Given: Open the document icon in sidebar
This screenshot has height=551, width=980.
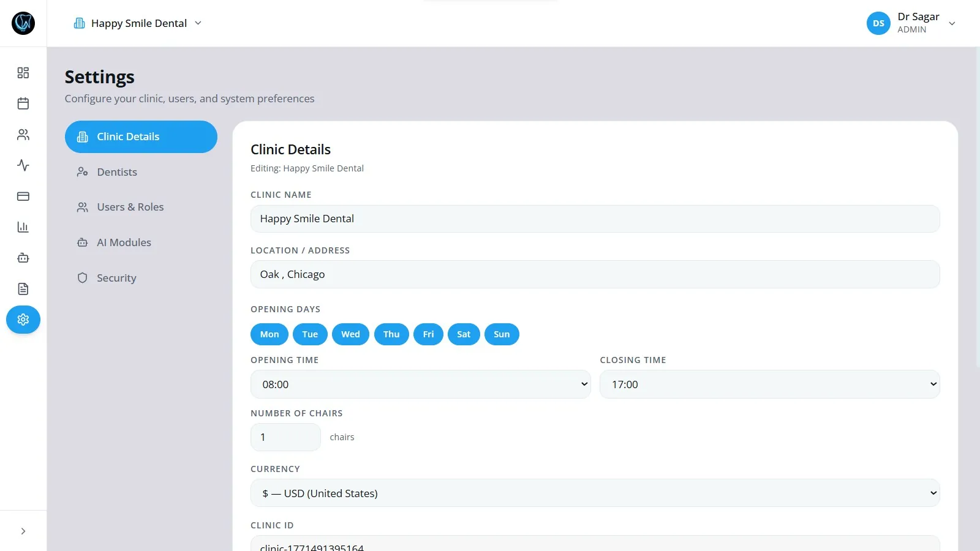Looking at the screenshot, I should point(23,289).
